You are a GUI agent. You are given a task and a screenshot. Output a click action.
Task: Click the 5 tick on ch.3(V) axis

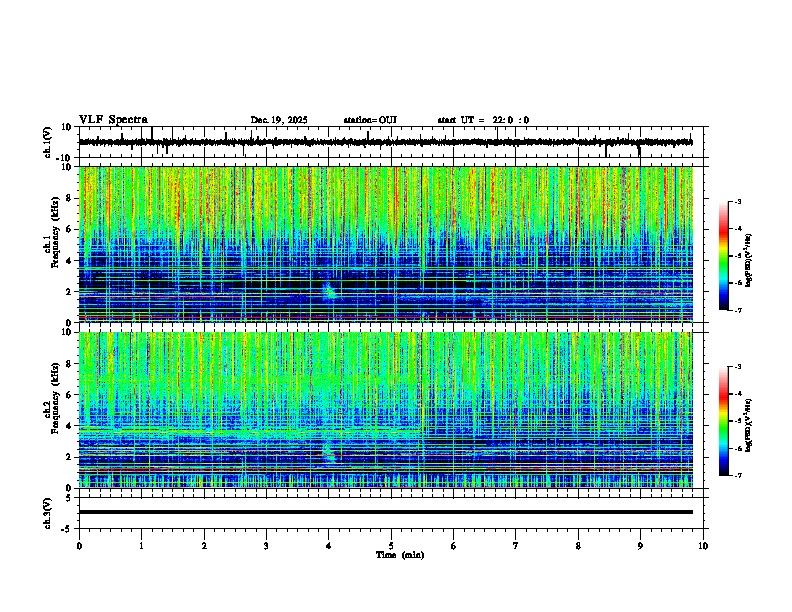point(70,498)
